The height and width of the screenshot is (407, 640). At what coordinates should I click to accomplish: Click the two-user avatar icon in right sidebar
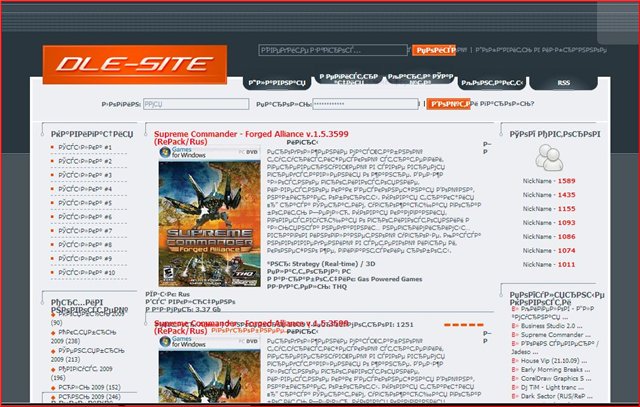(549, 158)
